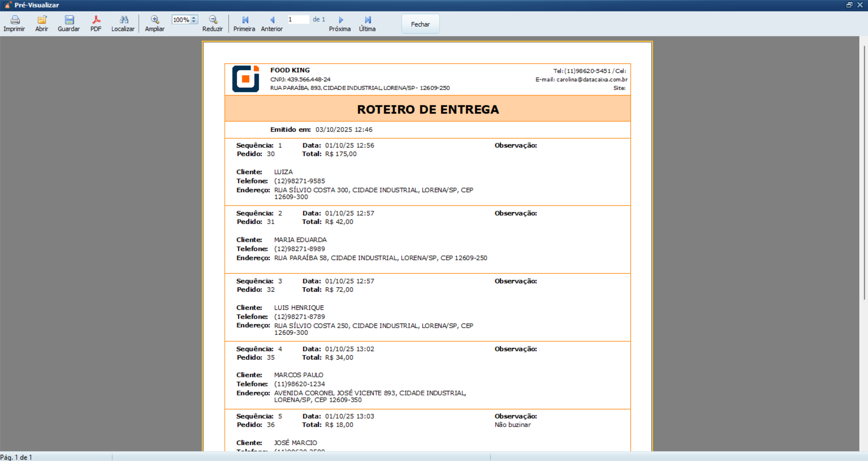Decrease zoom with the stepper down arrow
Image resolution: width=868 pixels, height=461 pixels.
coord(194,22)
